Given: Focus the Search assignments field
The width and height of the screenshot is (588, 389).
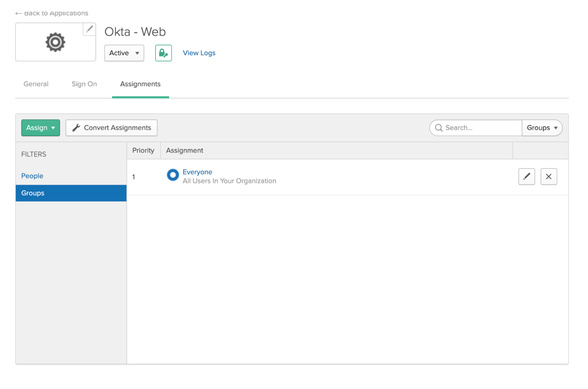Looking at the screenshot, I should pyautogui.click(x=476, y=128).
